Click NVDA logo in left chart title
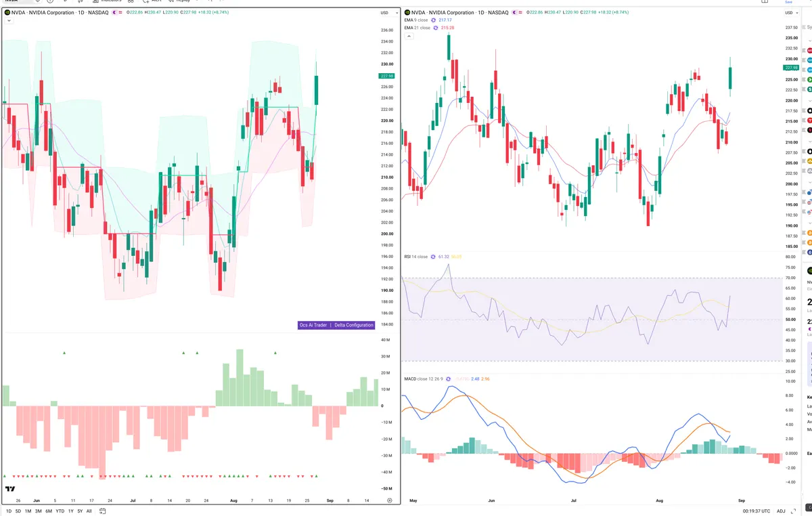The height and width of the screenshot is (516, 812). pyautogui.click(x=7, y=13)
